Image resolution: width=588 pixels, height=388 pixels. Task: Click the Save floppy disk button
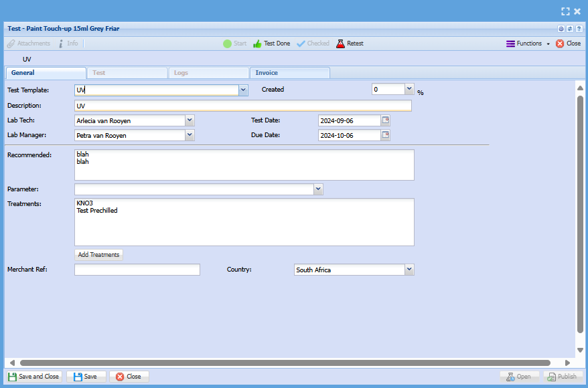click(x=86, y=377)
